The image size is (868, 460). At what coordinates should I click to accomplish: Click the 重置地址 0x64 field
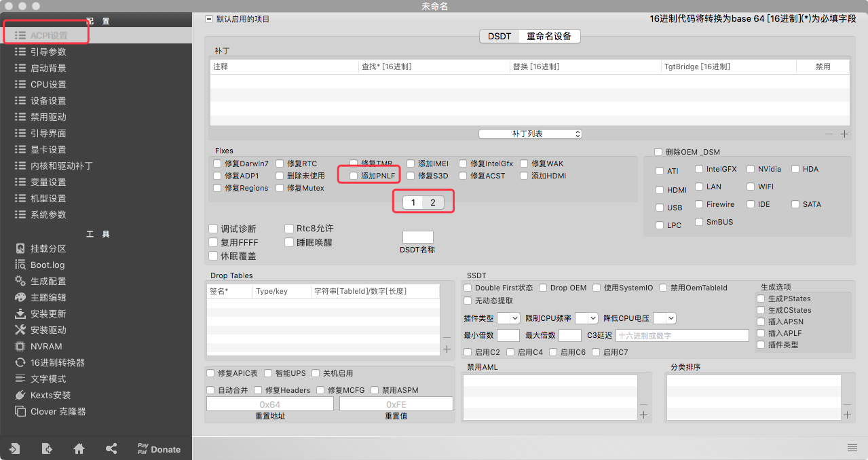coord(270,404)
